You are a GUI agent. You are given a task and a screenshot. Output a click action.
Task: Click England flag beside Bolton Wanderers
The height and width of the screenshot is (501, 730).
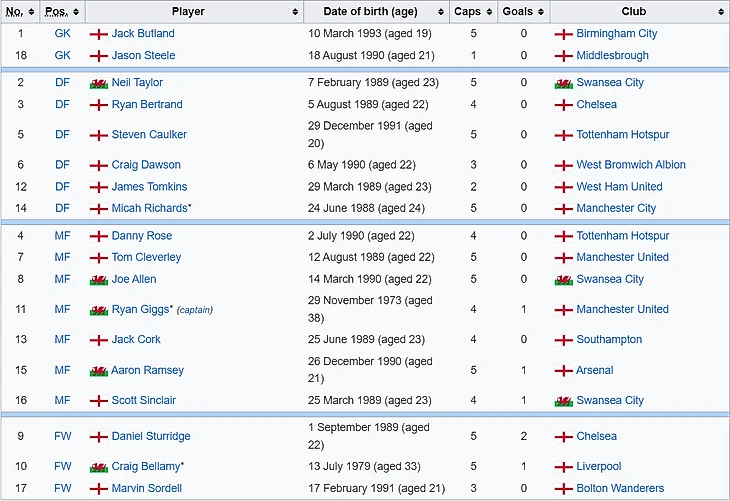(563, 489)
